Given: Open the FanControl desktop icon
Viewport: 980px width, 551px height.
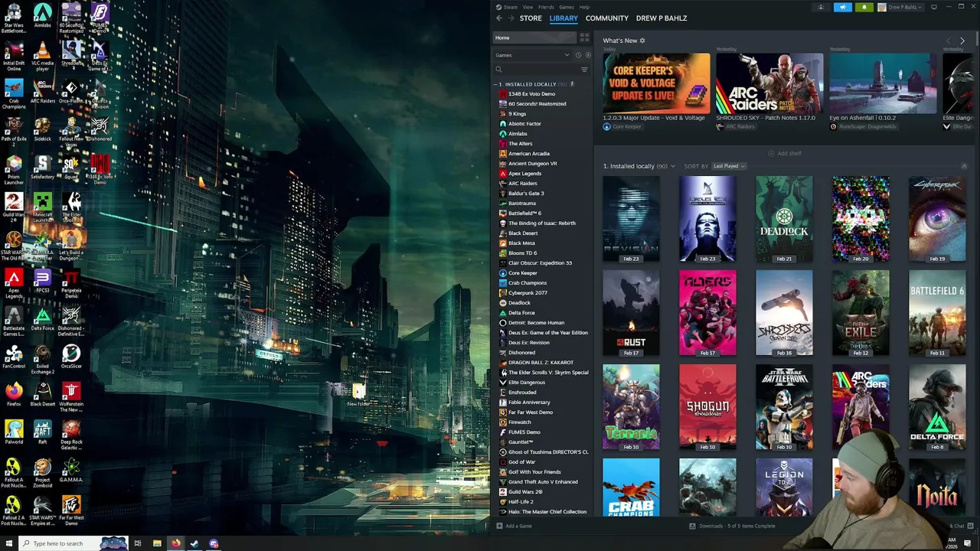Looking at the screenshot, I should tap(13, 357).
